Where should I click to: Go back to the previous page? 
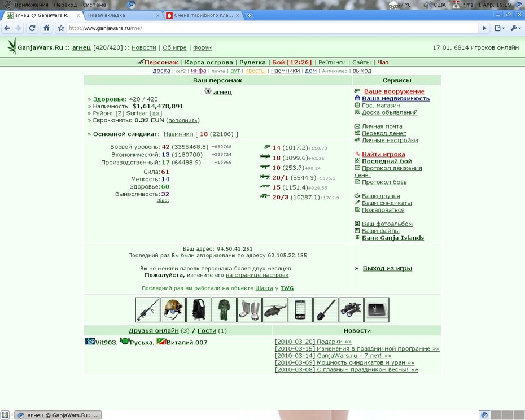(7, 28)
